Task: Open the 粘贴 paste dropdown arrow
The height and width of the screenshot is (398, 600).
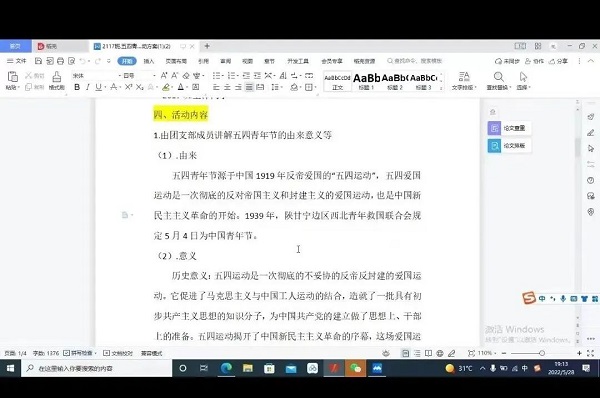Action: point(18,88)
